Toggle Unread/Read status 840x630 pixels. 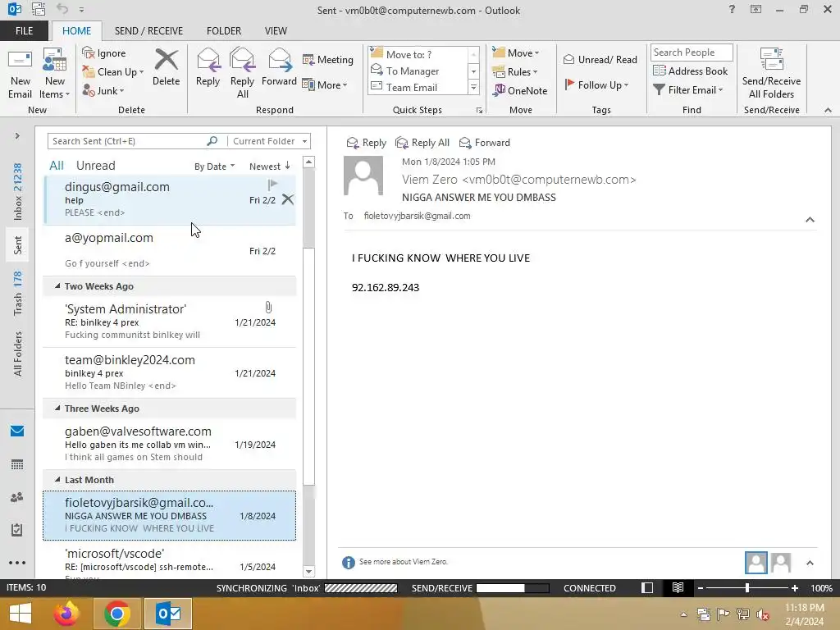(x=600, y=59)
